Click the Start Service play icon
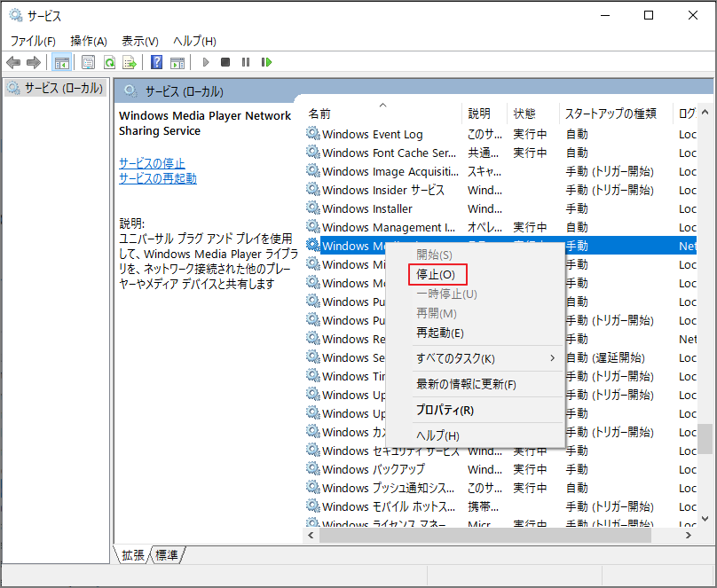The height and width of the screenshot is (588, 717). click(205, 62)
